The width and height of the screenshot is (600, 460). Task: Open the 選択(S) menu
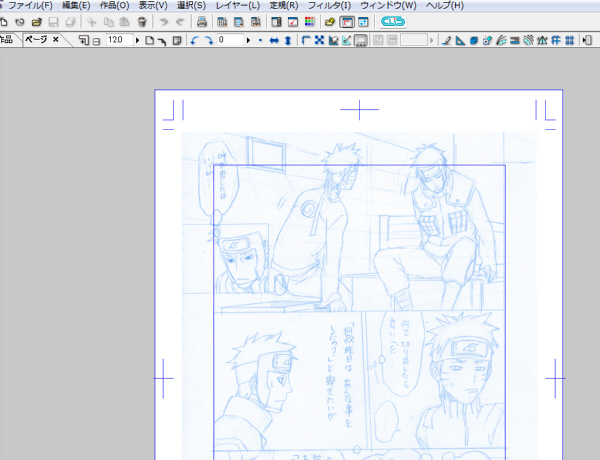(191, 6)
